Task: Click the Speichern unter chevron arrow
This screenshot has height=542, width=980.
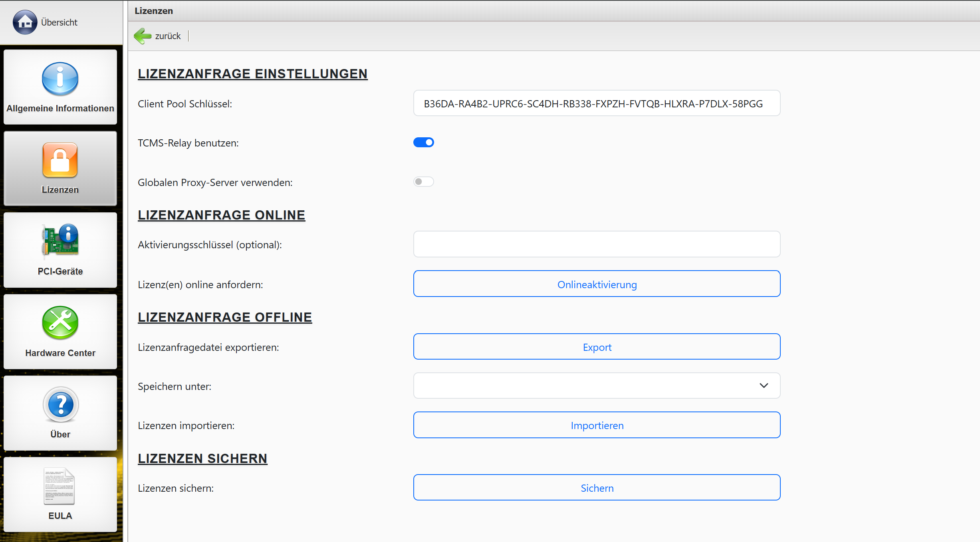Action: coord(764,386)
